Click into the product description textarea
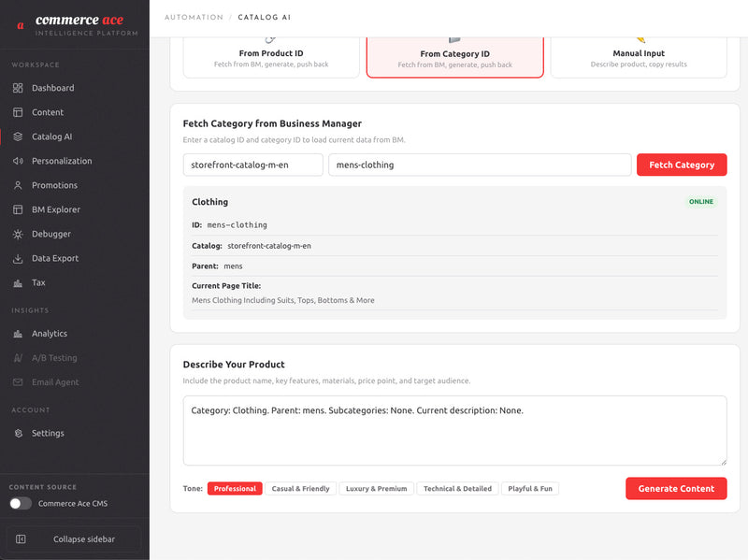Viewport: 748px width, 560px height. click(454, 430)
